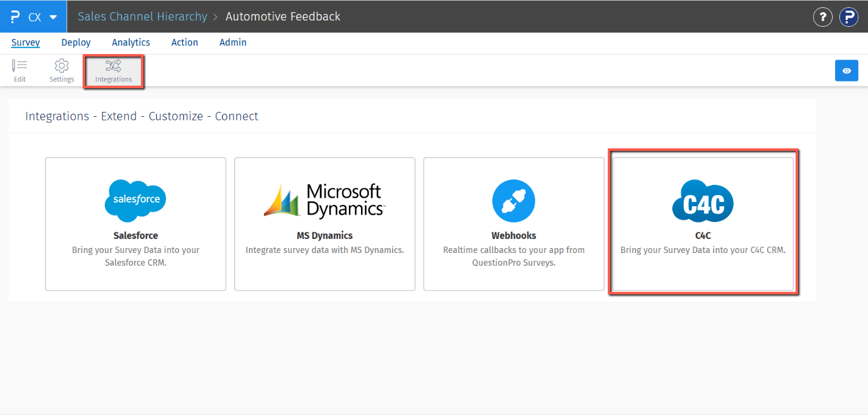Open the Settings gear icon
The width and height of the screenshot is (868, 416).
(x=61, y=66)
